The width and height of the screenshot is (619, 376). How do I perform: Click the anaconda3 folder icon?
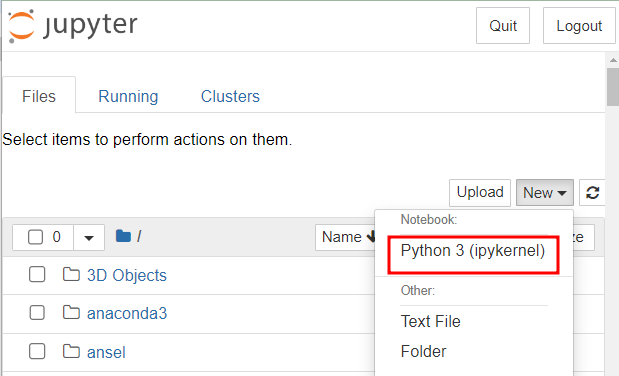coord(71,312)
